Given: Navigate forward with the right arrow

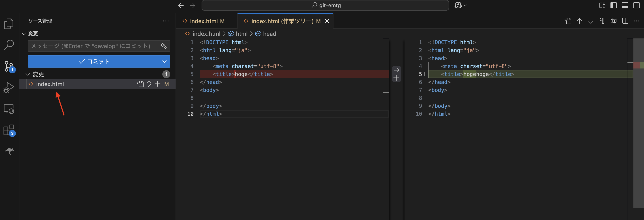Looking at the screenshot, I should point(192,6).
